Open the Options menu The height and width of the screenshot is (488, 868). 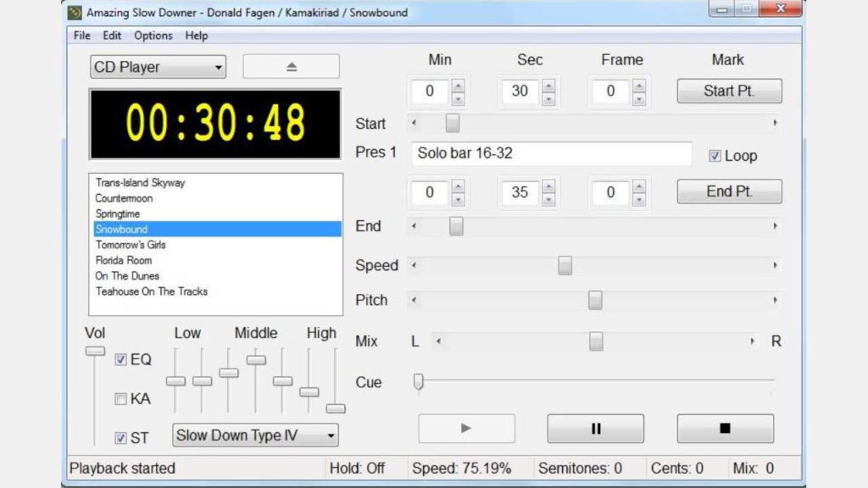pos(153,36)
